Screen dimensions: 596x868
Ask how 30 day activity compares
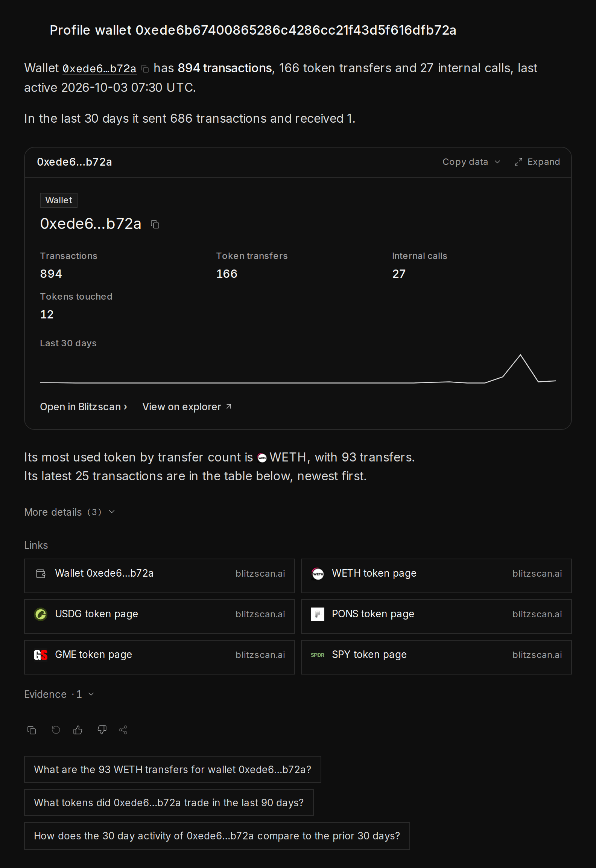(x=217, y=836)
